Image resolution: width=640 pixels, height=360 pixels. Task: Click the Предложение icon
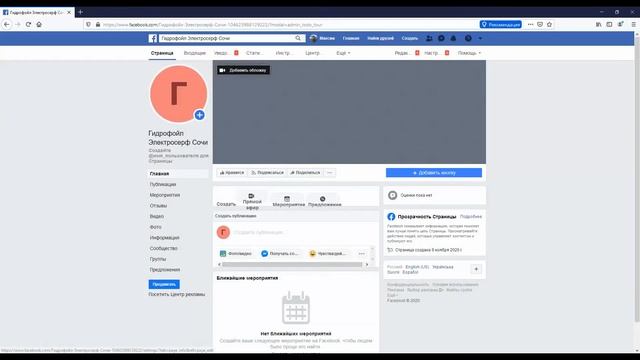pos(322,199)
